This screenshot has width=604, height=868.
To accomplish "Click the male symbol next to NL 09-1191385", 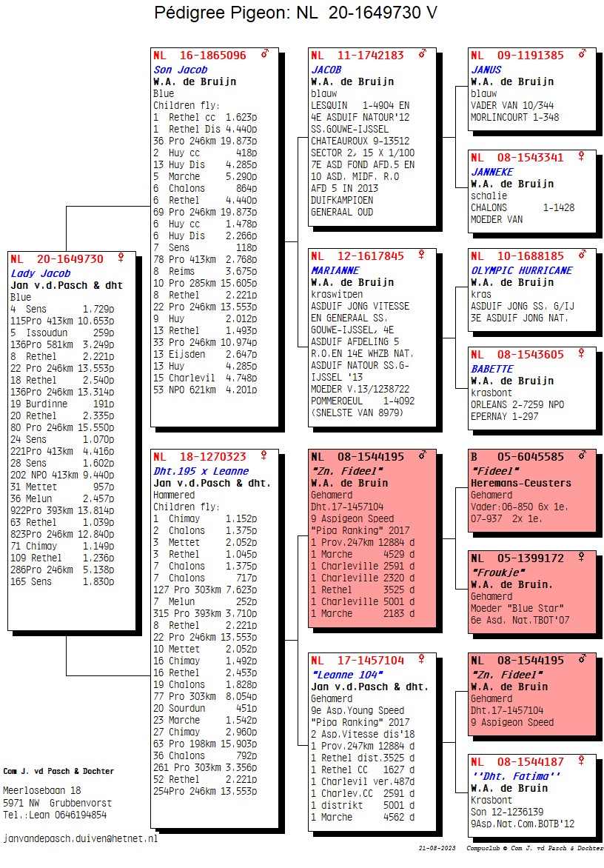I will click(583, 55).
